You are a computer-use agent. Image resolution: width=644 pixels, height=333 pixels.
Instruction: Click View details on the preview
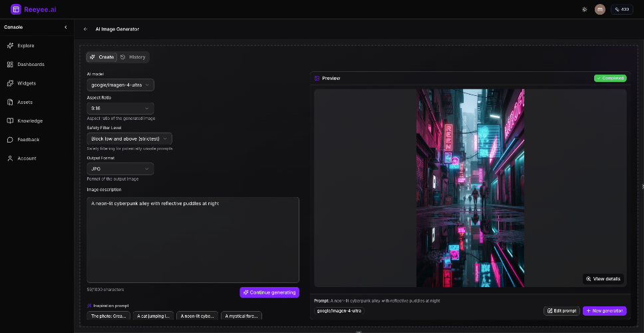coord(603,279)
